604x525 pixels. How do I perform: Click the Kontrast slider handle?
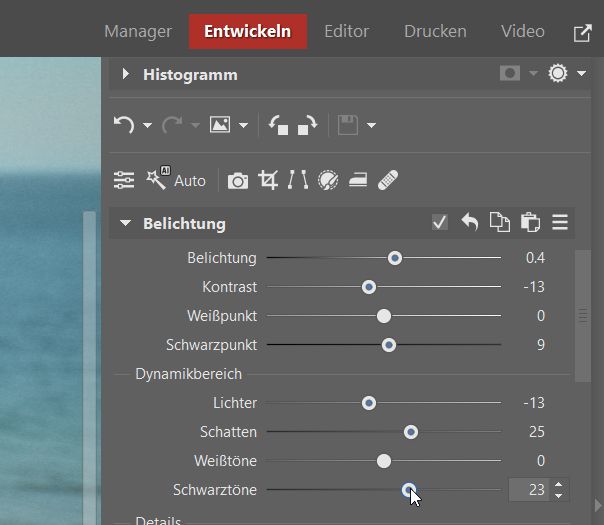(x=369, y=287)
